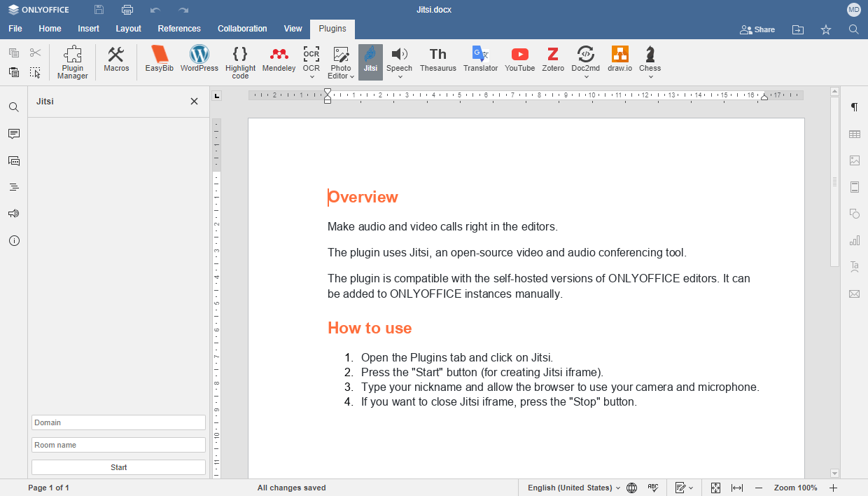The image size is (868, 496).
Task: Launch the Chess plugin
Action: point(650,57)
